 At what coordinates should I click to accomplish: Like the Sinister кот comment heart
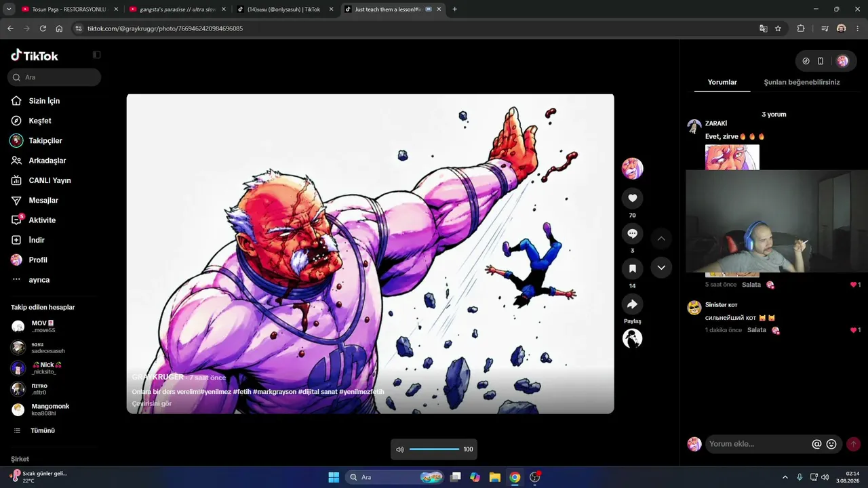pyautogui.click(x=854, y=330)
